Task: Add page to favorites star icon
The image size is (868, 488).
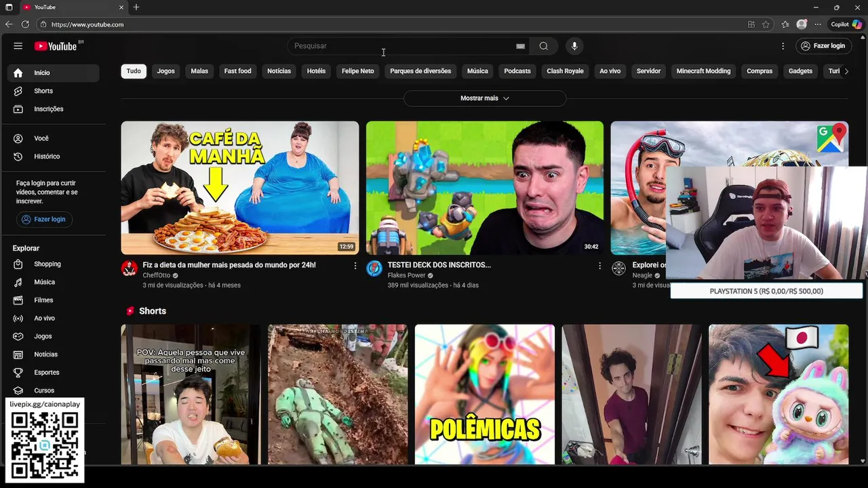Action: point(766,24)
